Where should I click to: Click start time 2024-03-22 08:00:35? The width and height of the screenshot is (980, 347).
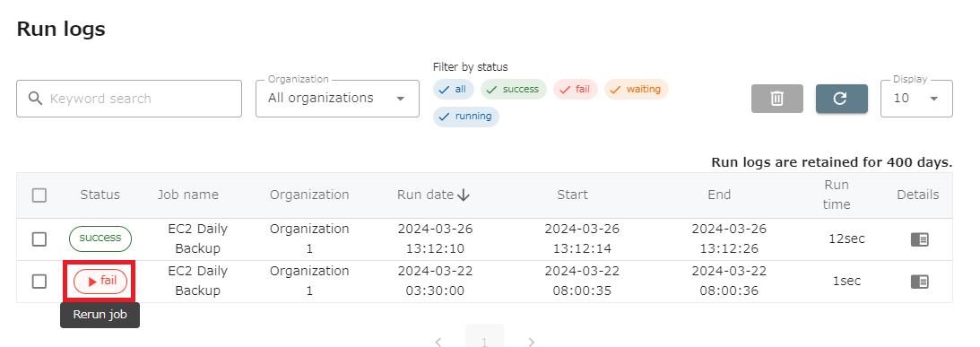pos(582,282)
